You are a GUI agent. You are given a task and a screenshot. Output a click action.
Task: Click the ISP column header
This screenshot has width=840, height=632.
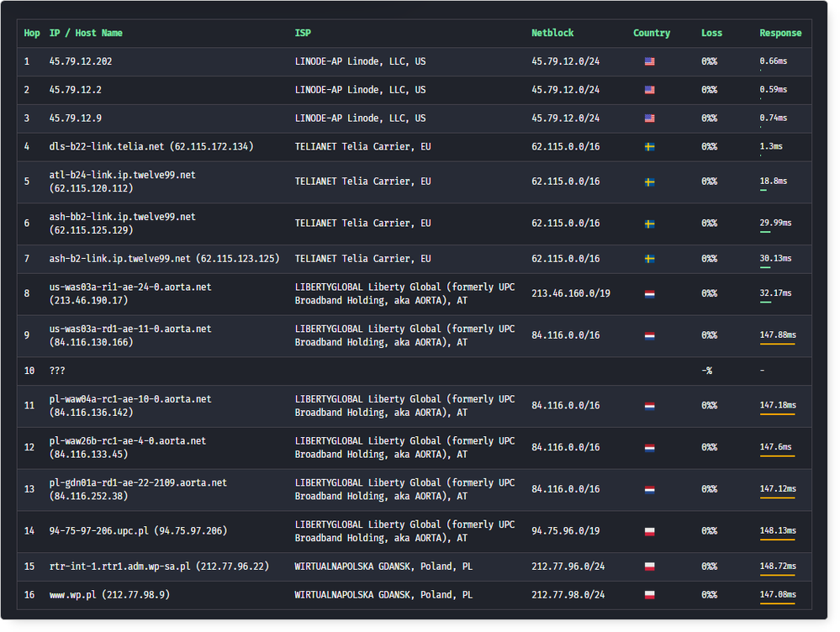pyautogui.click(x=303, y=34)
